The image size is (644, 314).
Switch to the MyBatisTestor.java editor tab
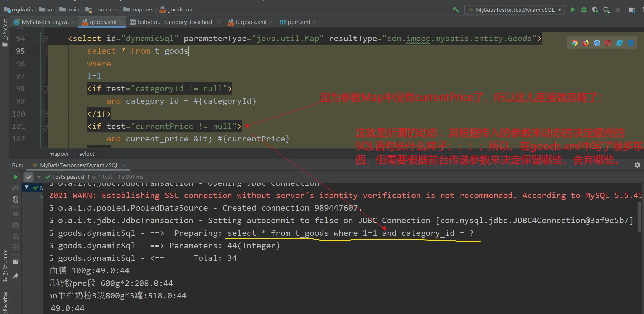pyautogui.click(x=44, y=22)
